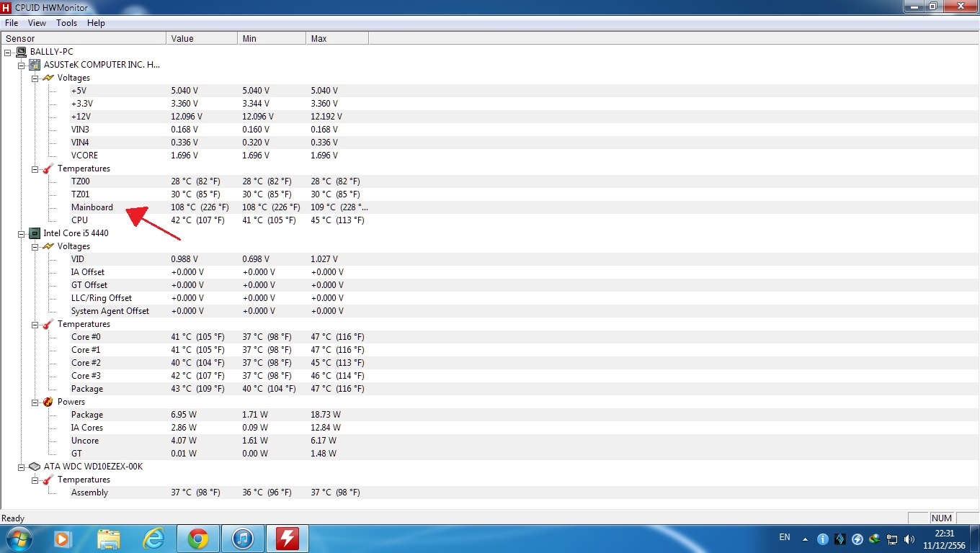
Task: Click the Min column header
Action: [x=272, y=38]
